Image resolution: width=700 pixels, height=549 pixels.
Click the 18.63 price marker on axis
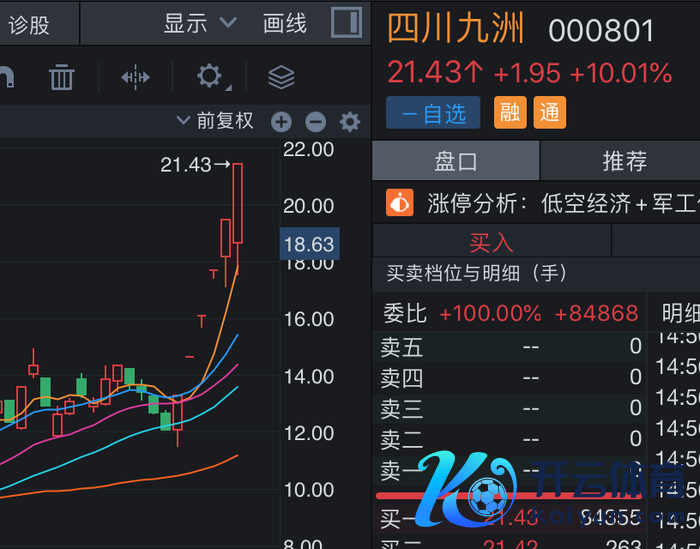309,244
